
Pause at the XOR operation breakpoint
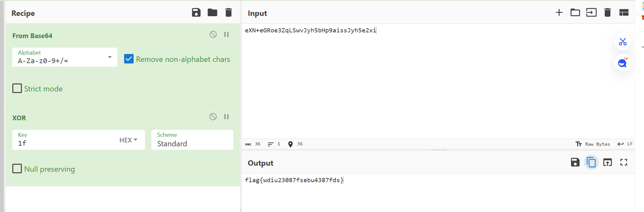(x=226, y=117)
